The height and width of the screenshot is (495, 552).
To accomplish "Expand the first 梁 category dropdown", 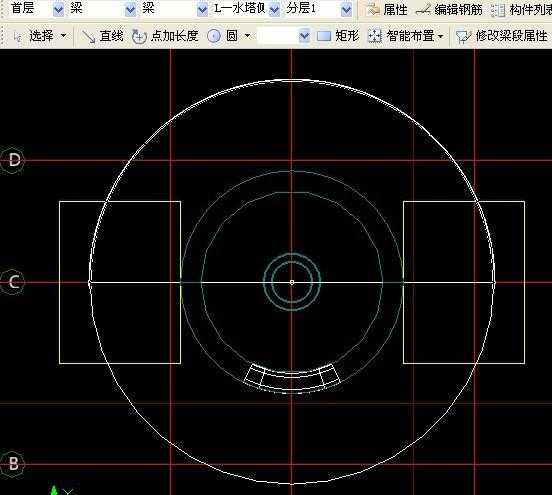I will pyautogui.click(x=131, y=10).
